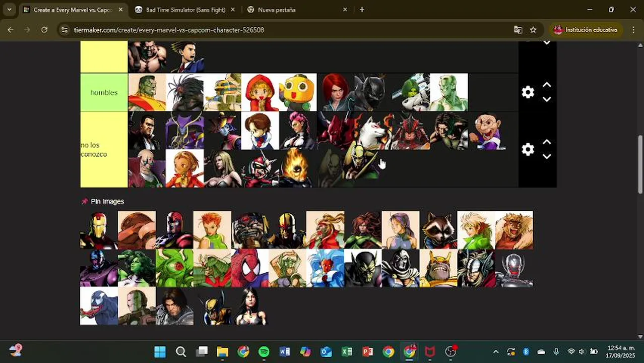Move the no los conozco tier down

pyautogui.click(x=547, y=156)
